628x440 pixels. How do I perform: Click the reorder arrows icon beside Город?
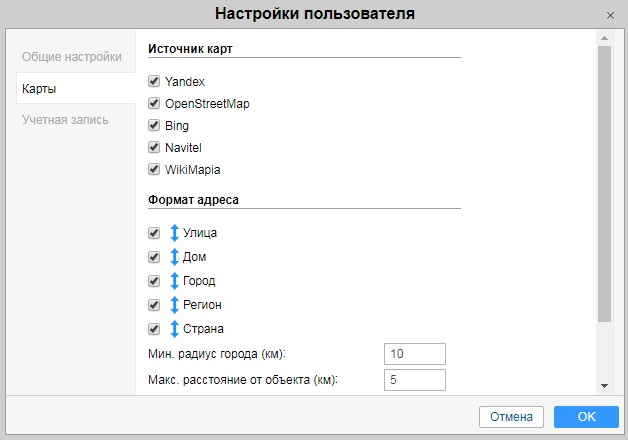pyautogui.click(x=174, y=281)
